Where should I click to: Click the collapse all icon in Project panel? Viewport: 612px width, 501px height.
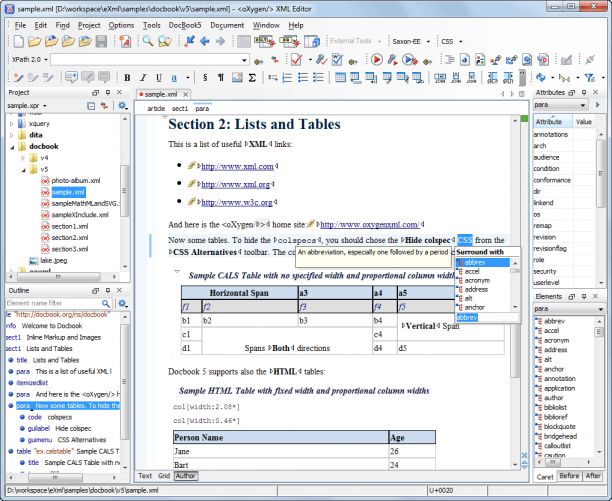(x=91, y=106)
